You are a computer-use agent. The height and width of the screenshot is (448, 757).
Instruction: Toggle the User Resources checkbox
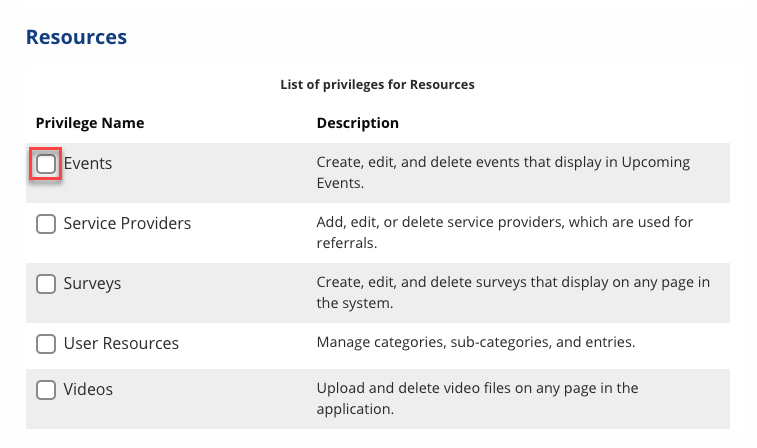(x=46, y=344)
